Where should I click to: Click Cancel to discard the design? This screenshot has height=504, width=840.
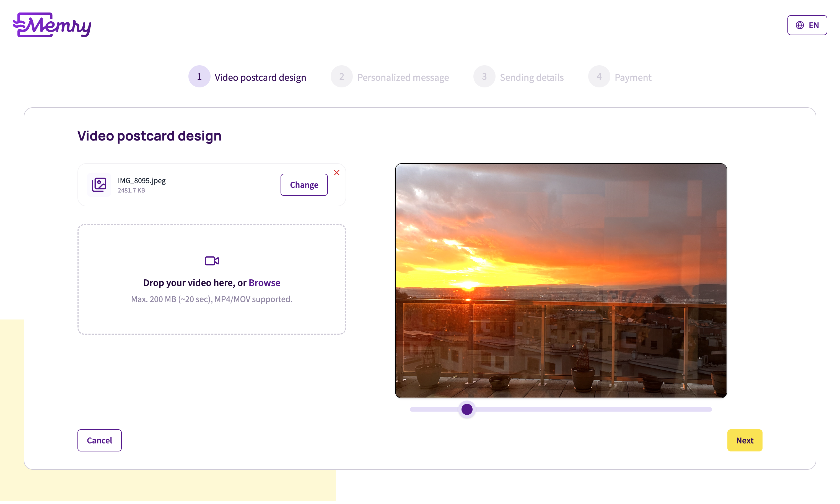[x=99, y=440]
